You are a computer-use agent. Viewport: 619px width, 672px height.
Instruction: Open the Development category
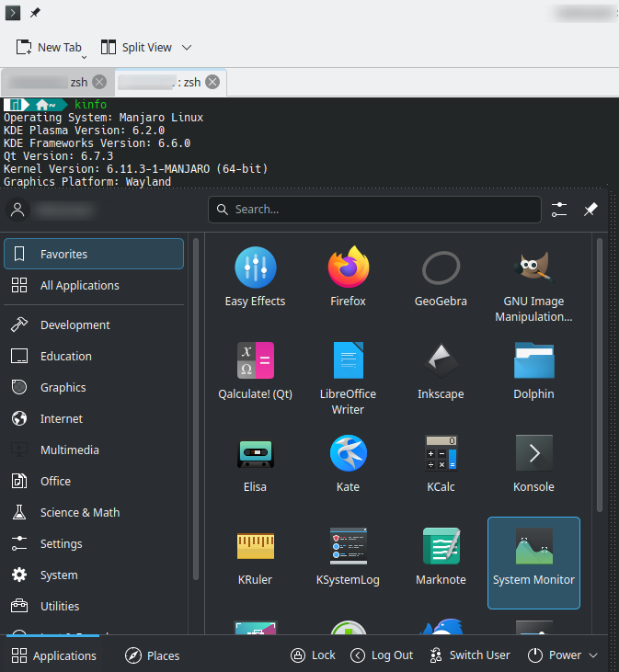pos(94,325)
